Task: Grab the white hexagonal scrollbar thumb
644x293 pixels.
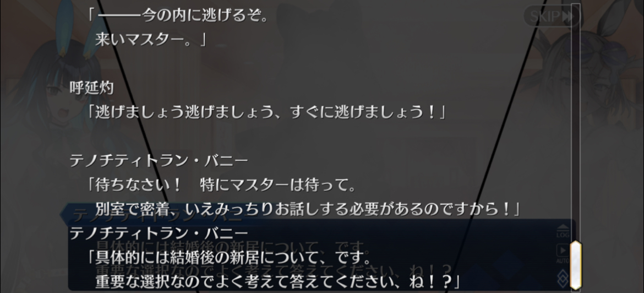Action: pyautogui.click(x=575, y=265)
